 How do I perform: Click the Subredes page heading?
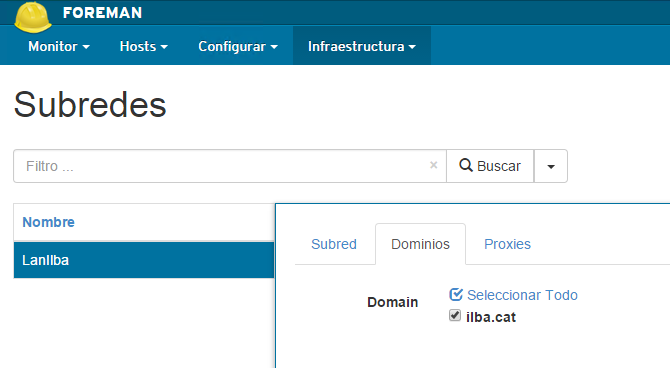coord(90,105)
